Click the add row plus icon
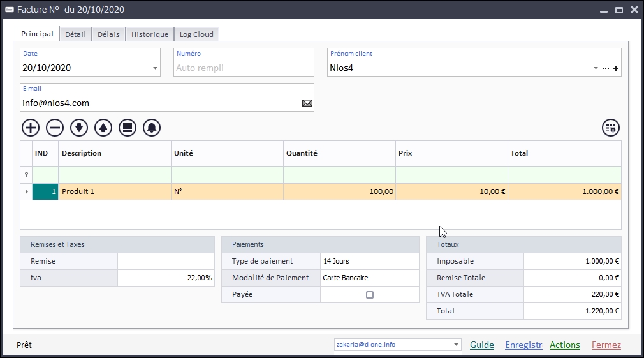This screenshot has width=644, height=358. click(x=31, y=128)
